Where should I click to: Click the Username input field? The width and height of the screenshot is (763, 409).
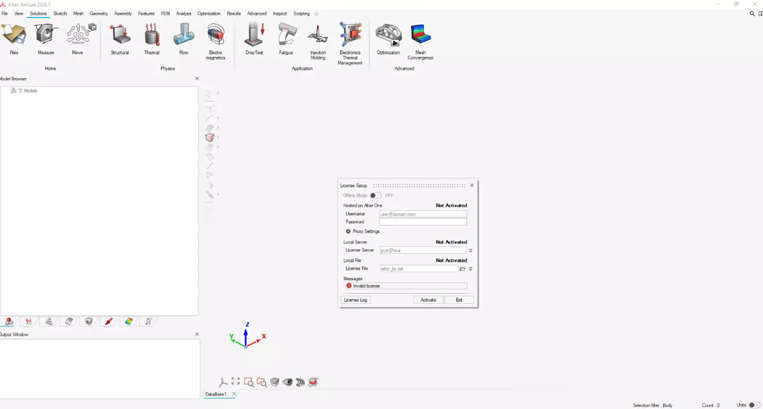(422, 214)
